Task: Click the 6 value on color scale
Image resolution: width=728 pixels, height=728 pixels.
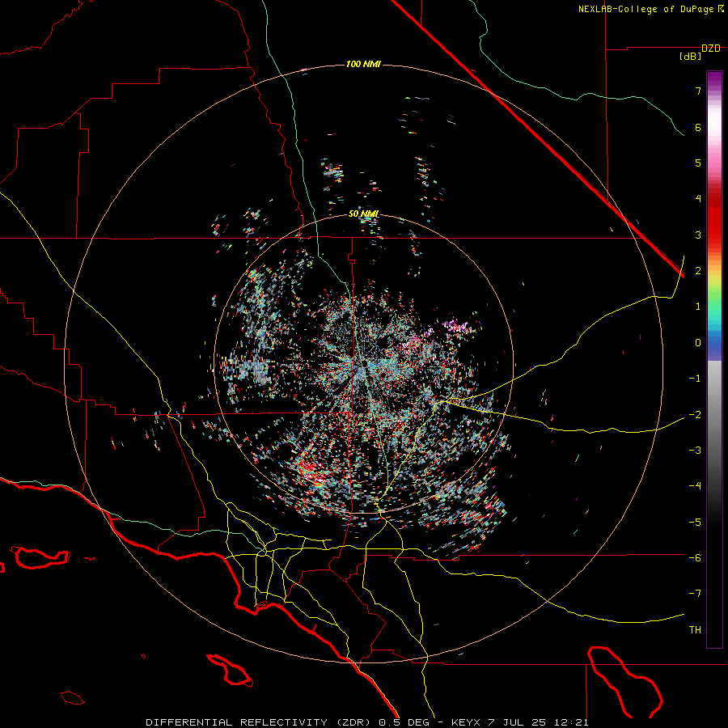Action: [x=698, y=127]
